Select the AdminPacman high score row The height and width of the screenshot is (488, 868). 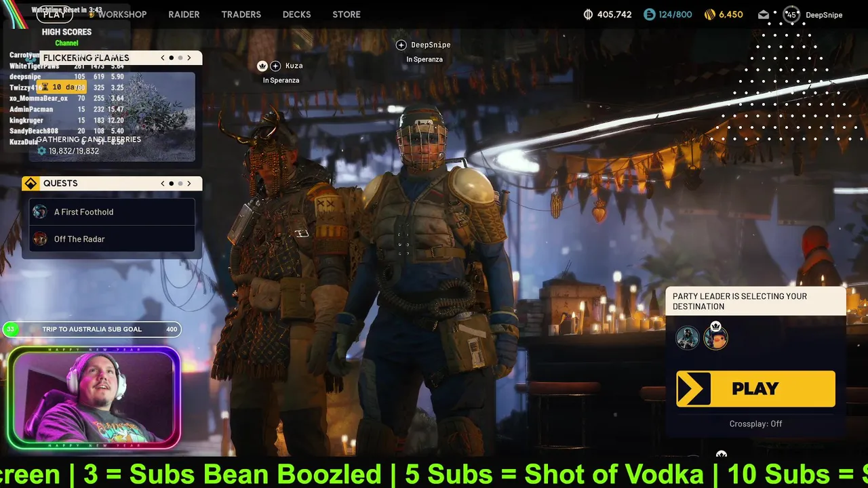click(66, 109)
